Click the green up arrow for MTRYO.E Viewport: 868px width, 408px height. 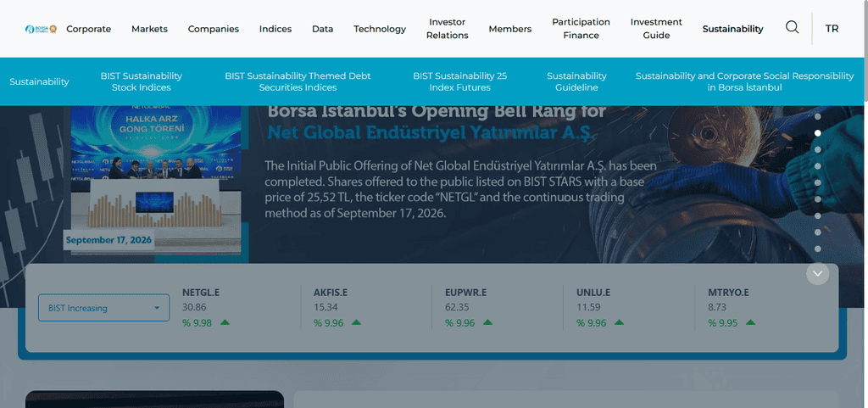tap(750, 322)
